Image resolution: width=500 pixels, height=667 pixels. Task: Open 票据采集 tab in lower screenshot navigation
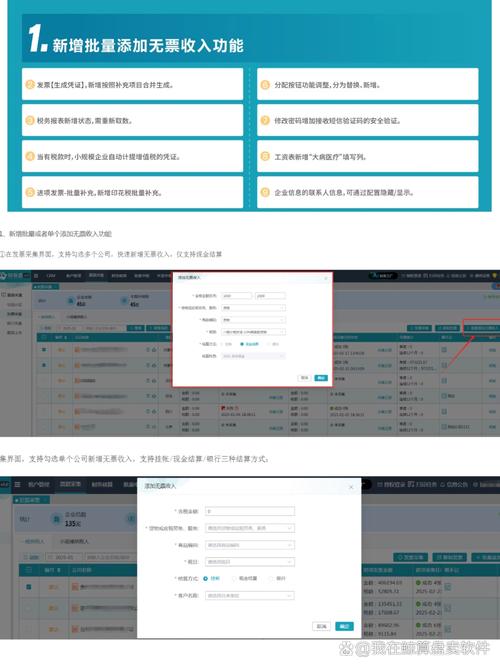[x=70, y=484]
